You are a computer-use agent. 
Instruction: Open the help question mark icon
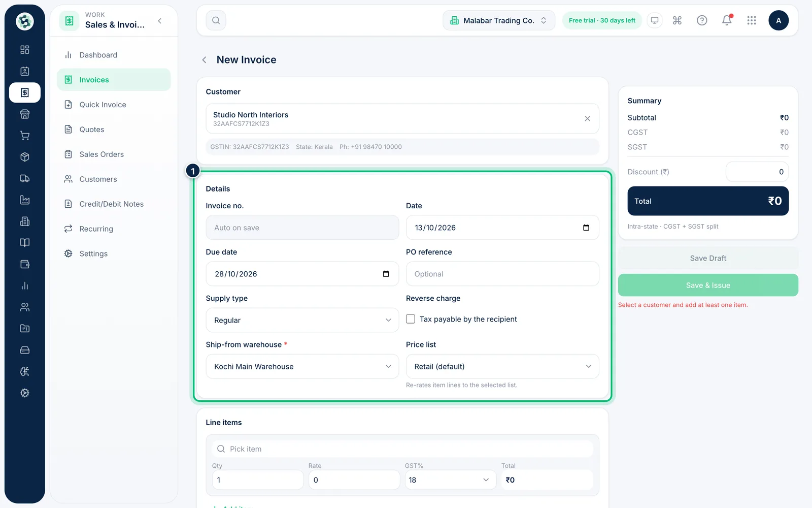pyautogui.click(x=702, y=20)
